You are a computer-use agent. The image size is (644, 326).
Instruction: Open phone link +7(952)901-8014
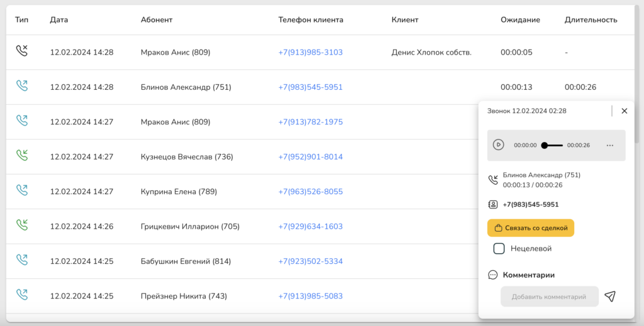pyautogui.click(x=310, y=156)
